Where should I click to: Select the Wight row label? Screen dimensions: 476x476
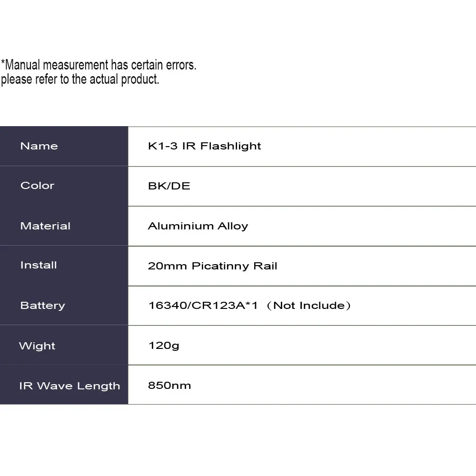pos(37,346)
